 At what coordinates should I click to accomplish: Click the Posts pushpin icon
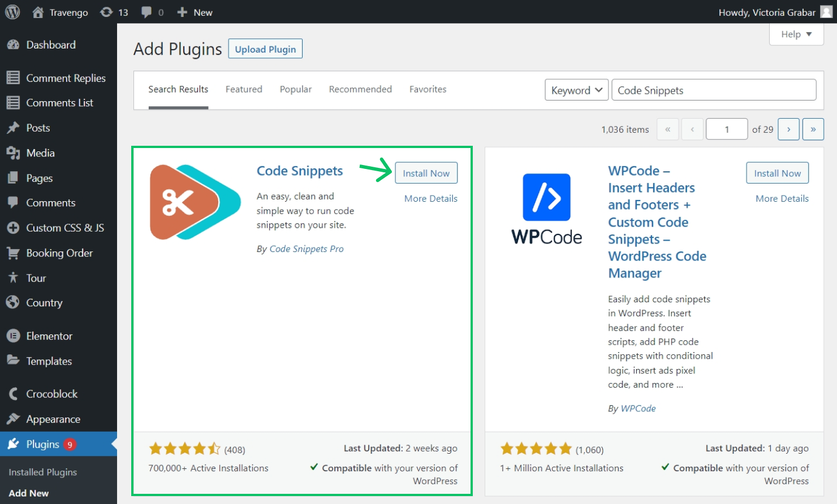tap(13, 128)
